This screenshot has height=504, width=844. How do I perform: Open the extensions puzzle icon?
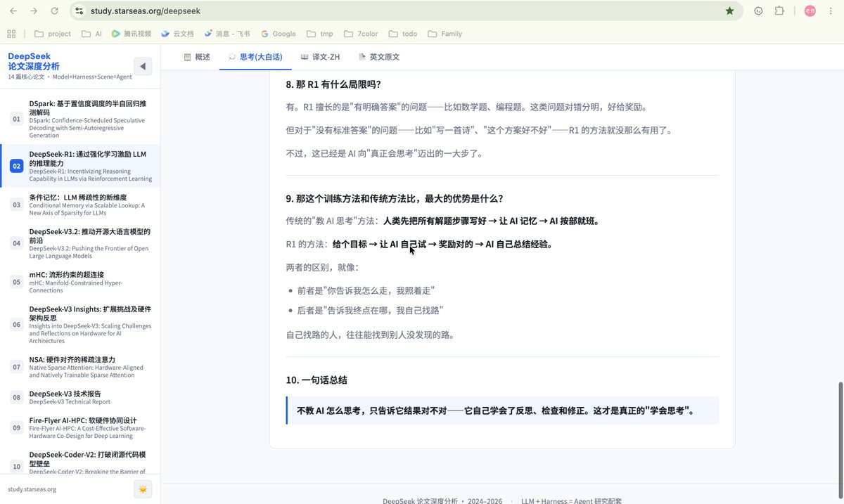[x=779, y=11]
